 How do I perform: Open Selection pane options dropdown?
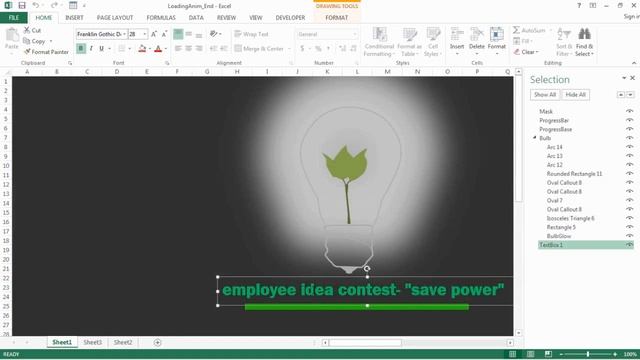[x=624, y=78]
